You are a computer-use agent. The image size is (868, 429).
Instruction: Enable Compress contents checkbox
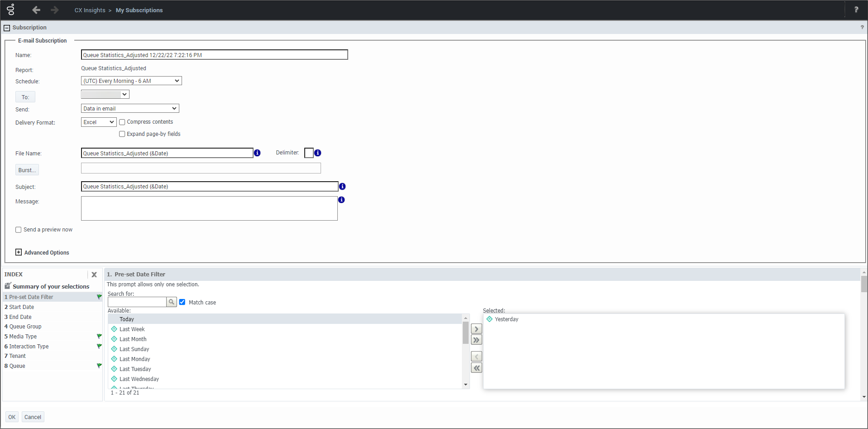[x=122, y=122]
